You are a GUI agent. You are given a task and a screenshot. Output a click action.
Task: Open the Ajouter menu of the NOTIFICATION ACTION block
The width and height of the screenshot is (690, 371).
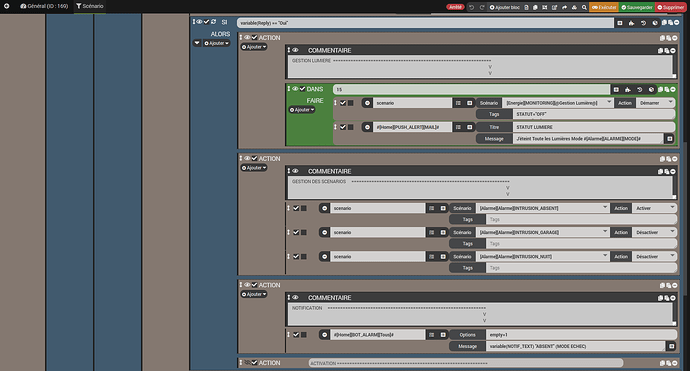(254, 294)
